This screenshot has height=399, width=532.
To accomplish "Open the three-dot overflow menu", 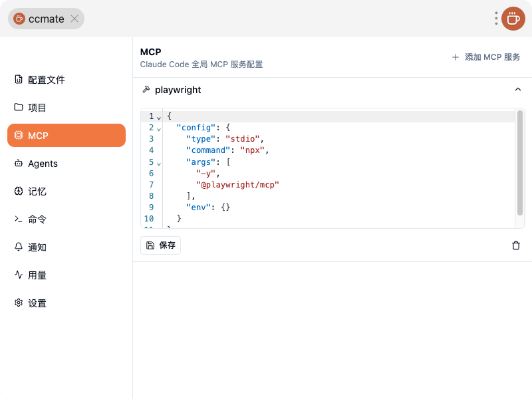I will pos(496,19).
